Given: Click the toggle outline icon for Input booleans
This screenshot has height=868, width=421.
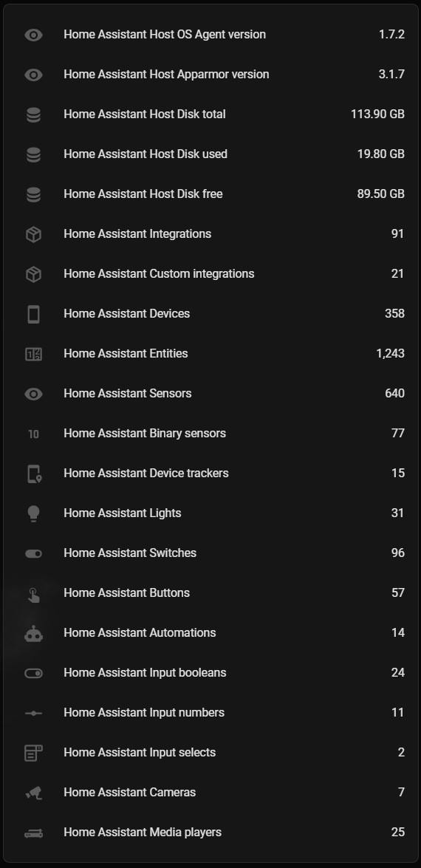Looking at the screenshot, I should tap(33, 672).
